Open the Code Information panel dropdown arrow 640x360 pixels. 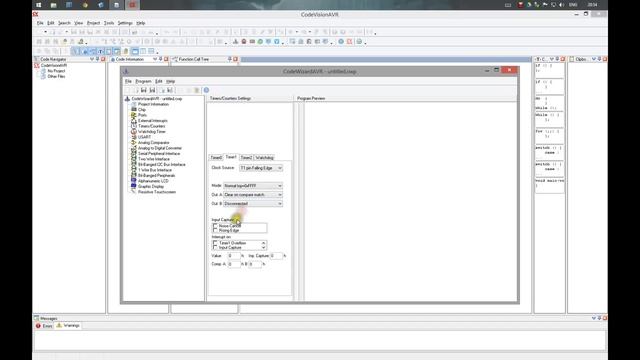(x=155, y=59)
